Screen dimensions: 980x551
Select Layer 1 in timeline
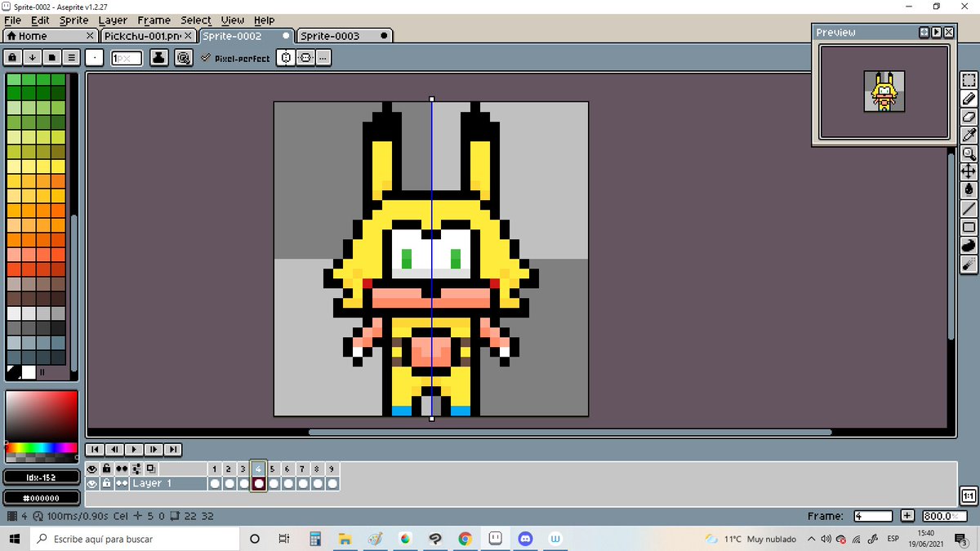pos(168,484)
